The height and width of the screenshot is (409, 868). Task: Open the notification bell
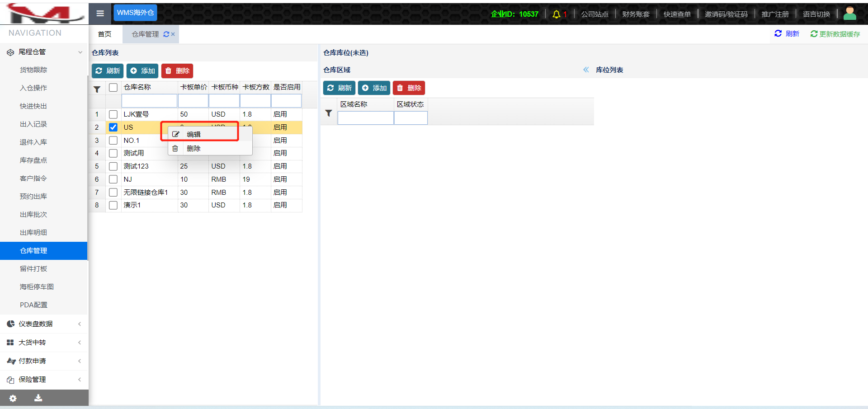coord(557,14)
